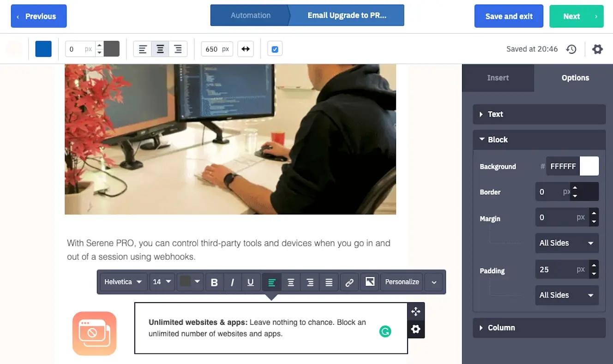Open the settings gear in top right
The image size is (613, 364).
(x=598, y=49)
